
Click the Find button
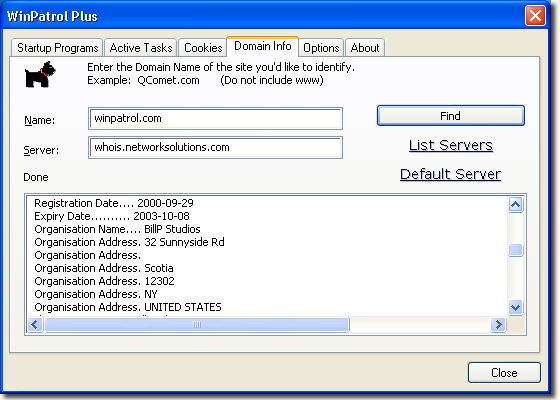point(451,116)
